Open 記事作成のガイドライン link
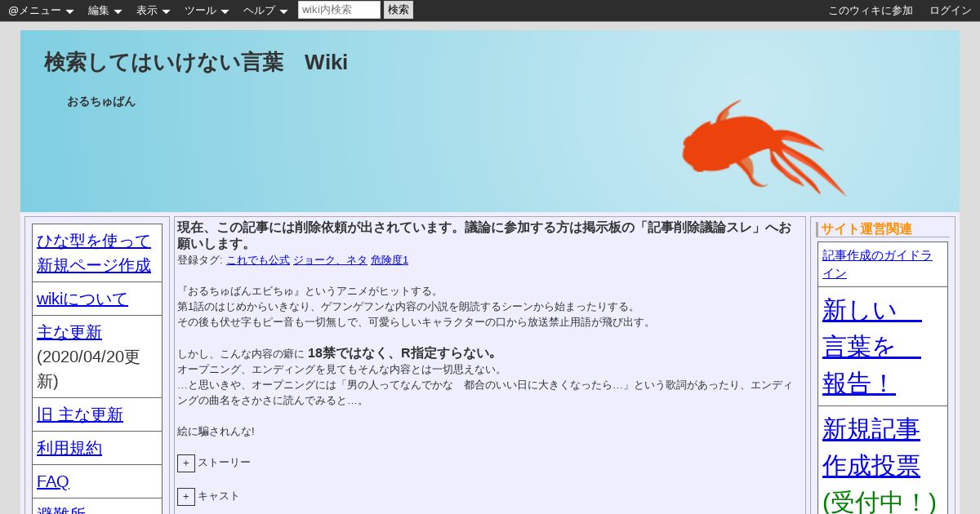Viewport: 980px width, 514px height. pos(877,264)
